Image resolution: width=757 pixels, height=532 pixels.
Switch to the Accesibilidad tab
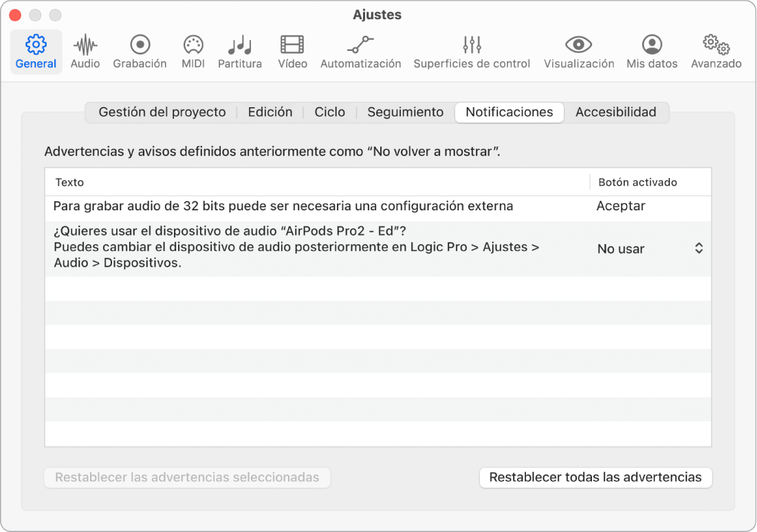point(615,111)
